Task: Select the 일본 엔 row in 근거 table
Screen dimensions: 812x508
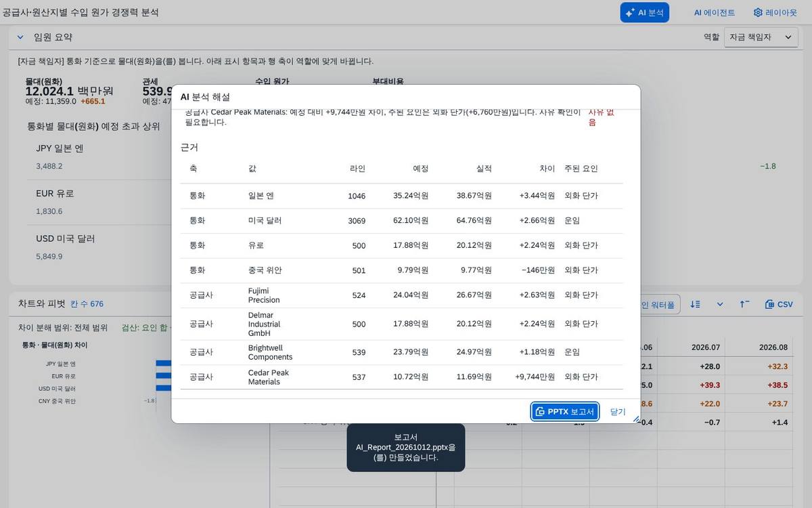Action: click(401, 196)
